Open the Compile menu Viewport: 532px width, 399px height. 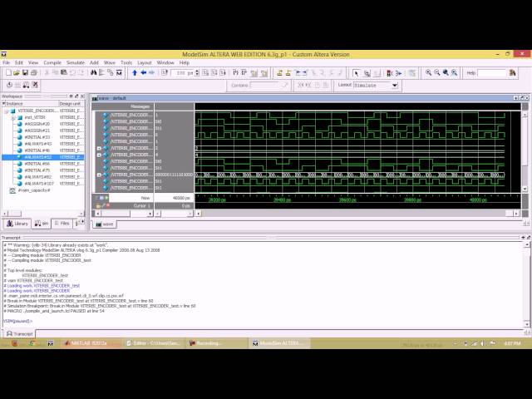click(x=52, y=63)
